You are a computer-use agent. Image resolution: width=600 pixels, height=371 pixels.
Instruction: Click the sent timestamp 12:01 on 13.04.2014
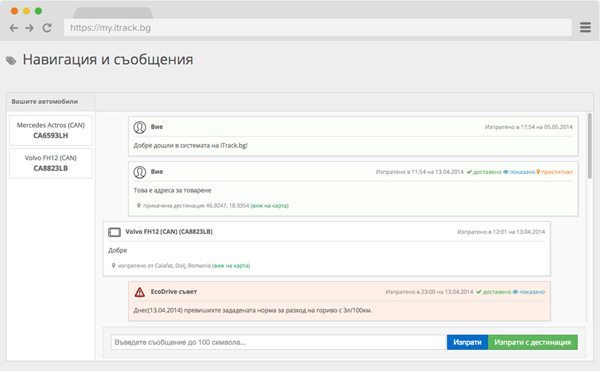tap(501, 232)
